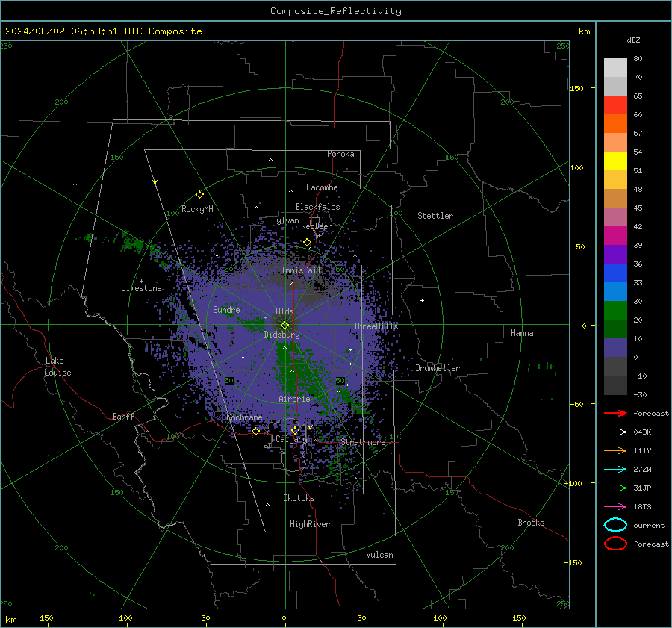Click the yellow diamond marker near RockyMH
The height and width of the screenshot is (628, 672).
pos(199,195)
